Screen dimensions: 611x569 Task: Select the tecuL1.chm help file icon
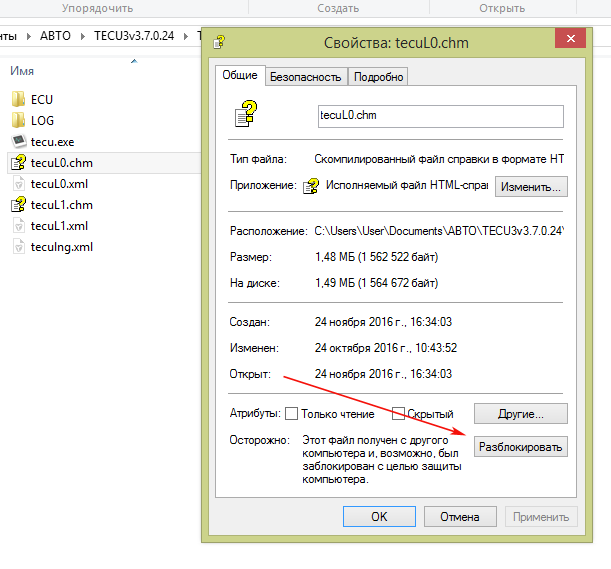19,205
